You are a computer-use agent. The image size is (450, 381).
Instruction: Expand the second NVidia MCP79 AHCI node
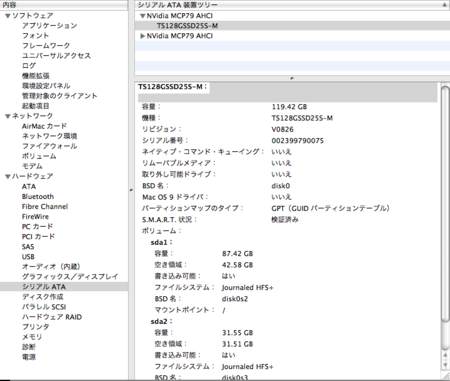tap(143, 36)
